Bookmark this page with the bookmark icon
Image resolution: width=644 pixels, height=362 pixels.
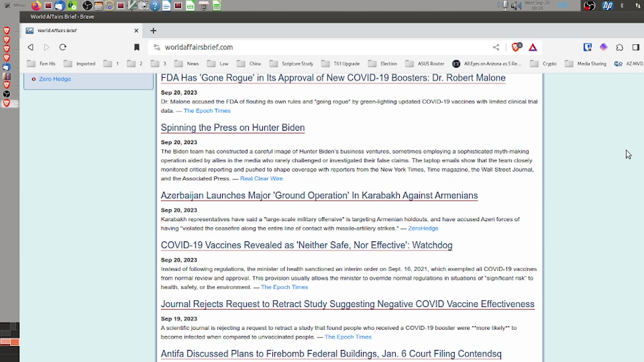click(x=136, y=47)
